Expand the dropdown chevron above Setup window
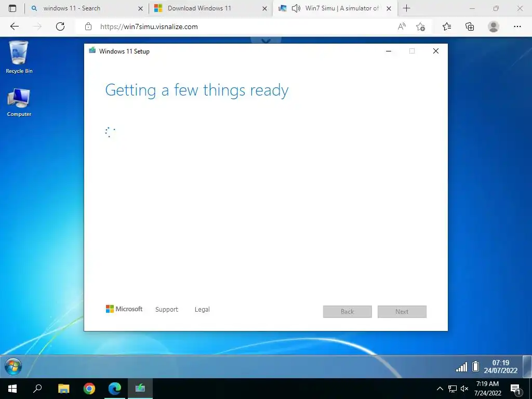532x399 pixels. (x=266, y=41)
